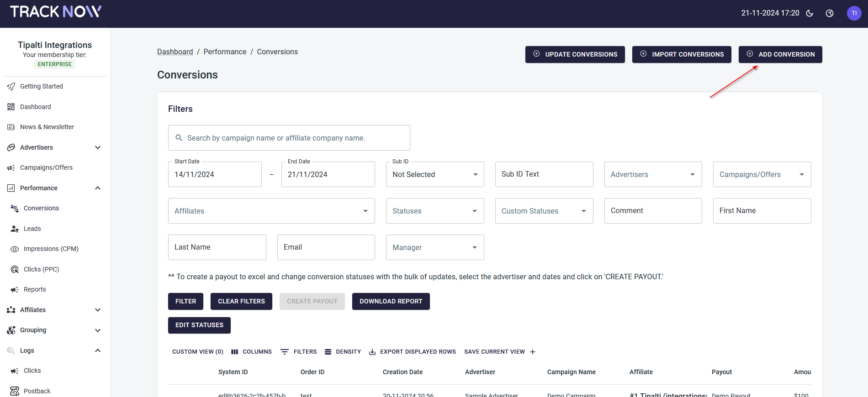Collapse the Performance sidebar section
868x397 pixels.
(97, 188)
